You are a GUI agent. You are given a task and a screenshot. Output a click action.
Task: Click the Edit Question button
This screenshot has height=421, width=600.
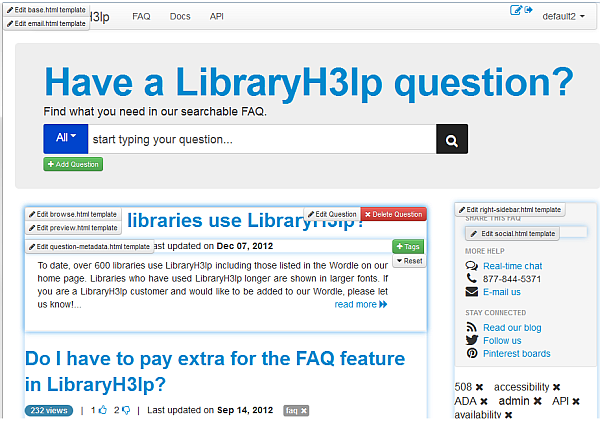(332, 214)
